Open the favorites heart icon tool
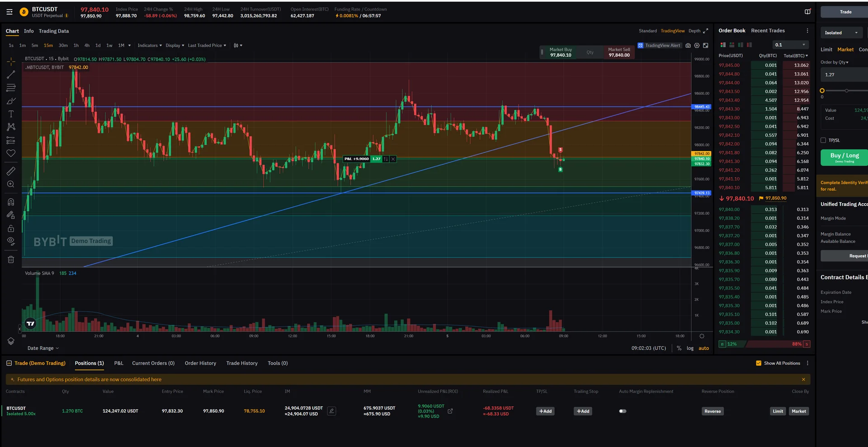Screen dimensions: 868x447 coord(11,153)
